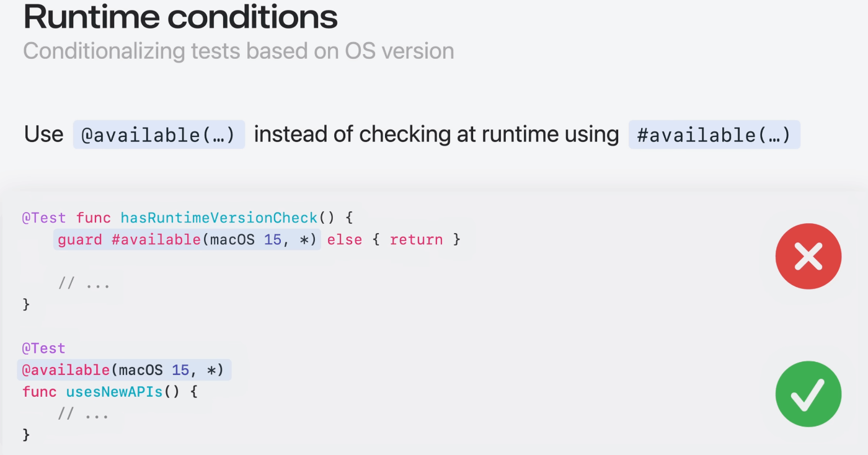Click 'func' keyword before usesNewAPIs
This screenshot has width=868, height=455.
[x=40, y=392]
